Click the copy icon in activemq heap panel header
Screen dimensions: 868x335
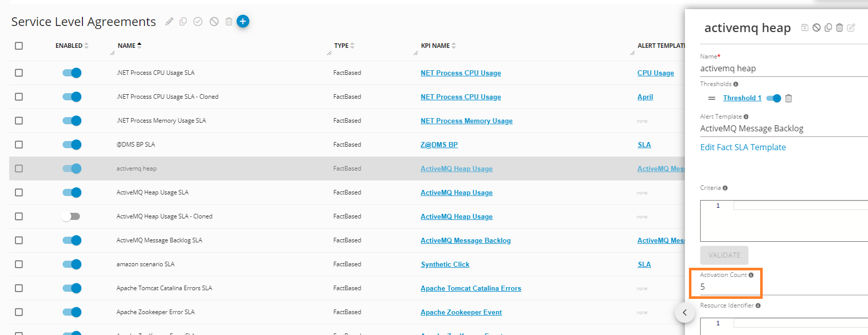(828, 27)
